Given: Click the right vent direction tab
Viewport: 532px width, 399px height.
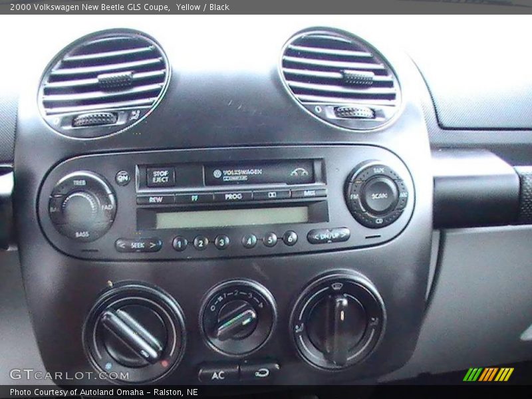Looking at the screenshot, I should tap(358, 78).
